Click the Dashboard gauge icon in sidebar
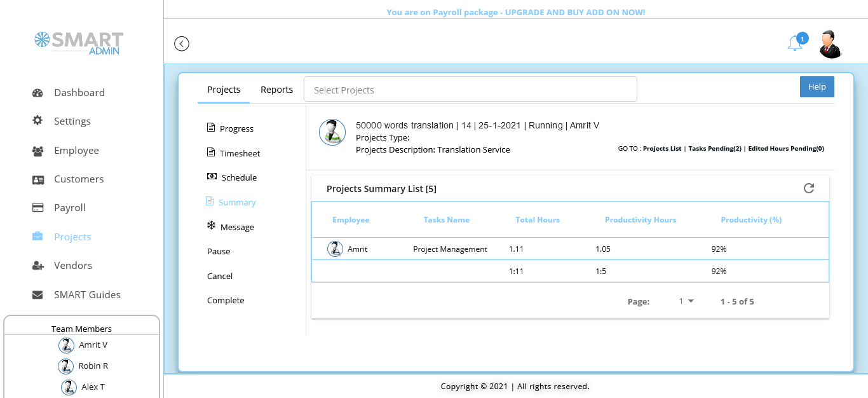This screenshot has width=868, height=398. tap(37, 93)
